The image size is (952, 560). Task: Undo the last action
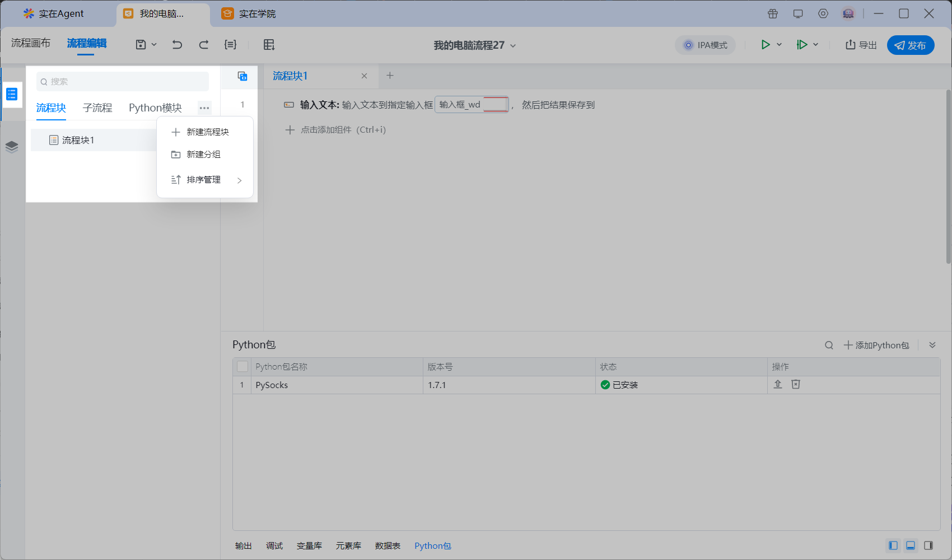pos(177,45)
